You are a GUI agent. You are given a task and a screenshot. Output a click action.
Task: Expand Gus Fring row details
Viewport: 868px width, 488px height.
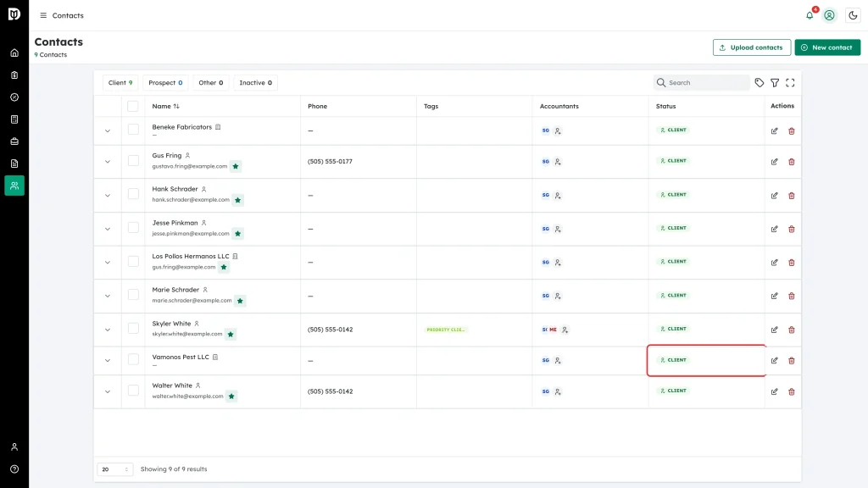click(x=108, y=162)
